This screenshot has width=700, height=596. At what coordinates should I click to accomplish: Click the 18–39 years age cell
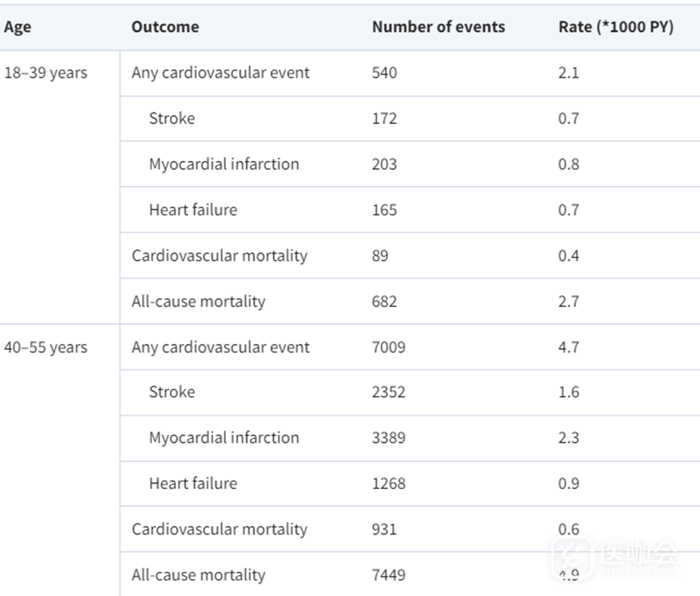click(45, 73)
